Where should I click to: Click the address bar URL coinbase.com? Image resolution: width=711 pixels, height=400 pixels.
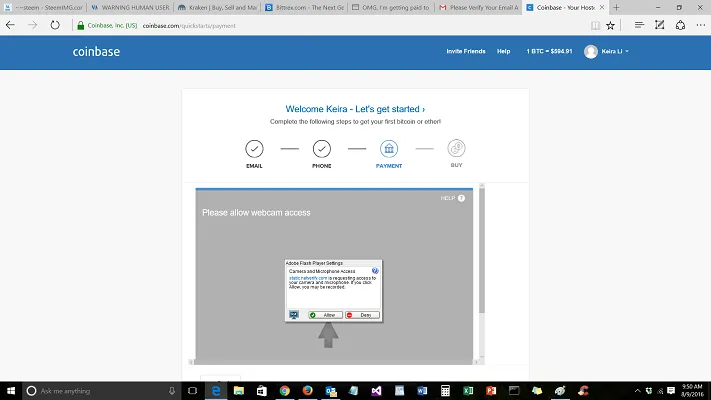(x=189, y=26)
